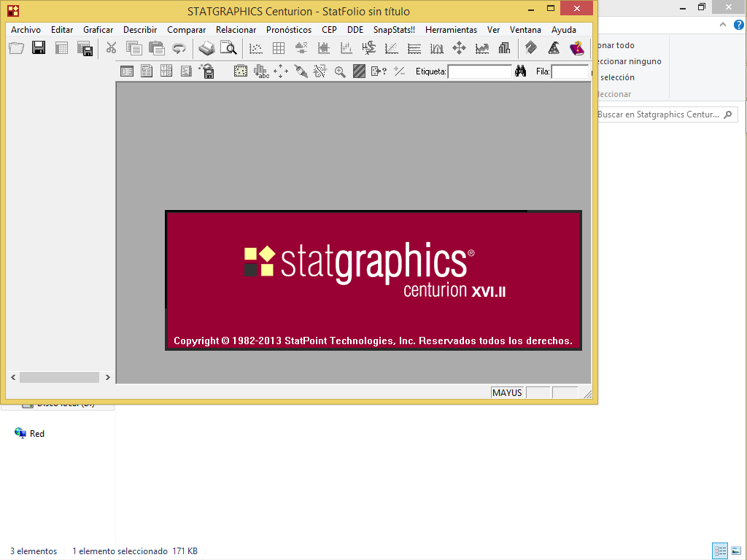The height and width of the screenshot is (560, 747).
Task: Open print preview with the magnifier page icon
Action: 228,47
